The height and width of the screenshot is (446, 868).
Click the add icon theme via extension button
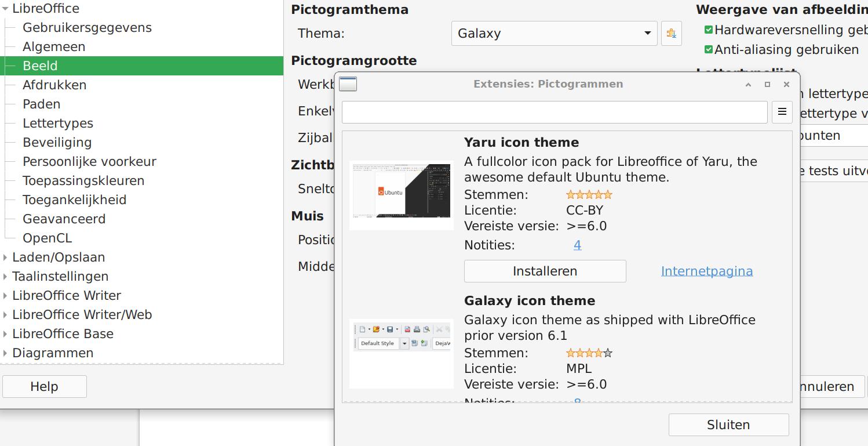(671, 33)
